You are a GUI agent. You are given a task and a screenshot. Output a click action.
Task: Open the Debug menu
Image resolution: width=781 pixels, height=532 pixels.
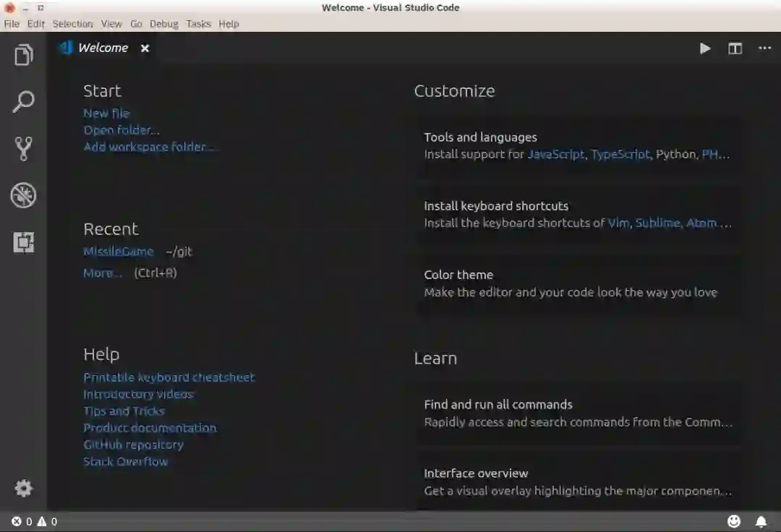tap(164, 24)
